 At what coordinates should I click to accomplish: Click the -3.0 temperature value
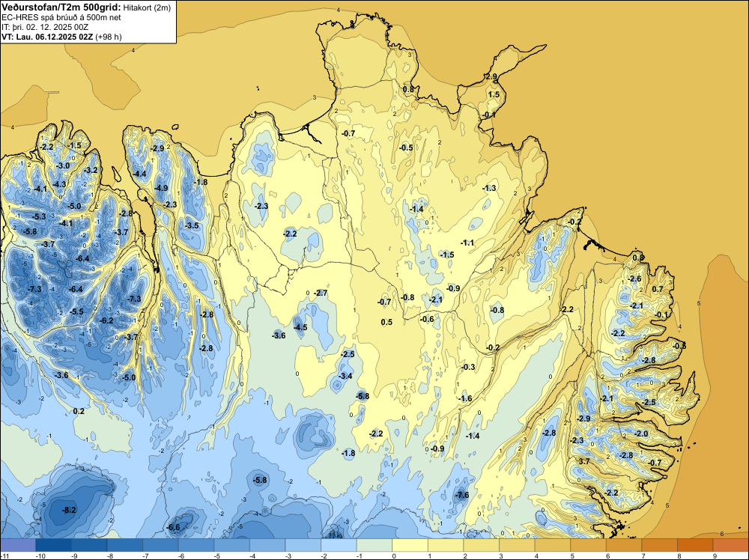[63, 165]
